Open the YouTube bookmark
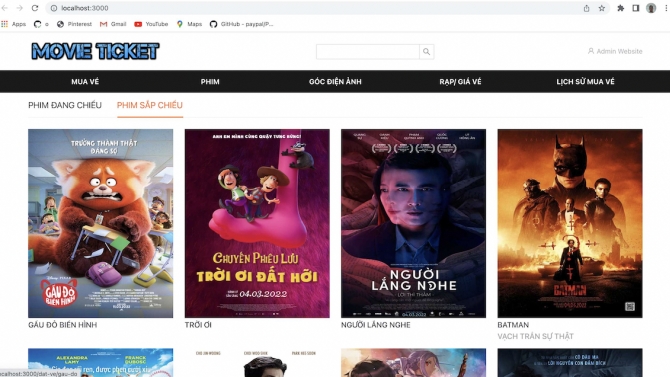 pyautogui.click(x=151, y=24)
